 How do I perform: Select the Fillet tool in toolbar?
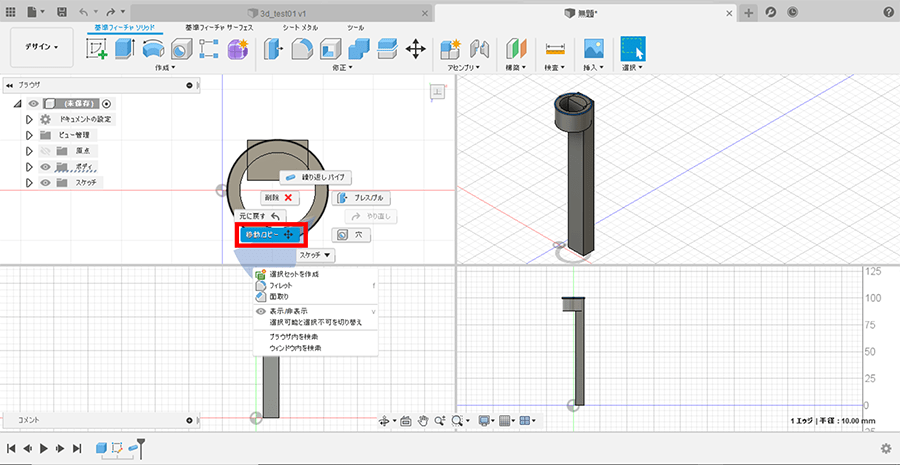click(301, 48)
